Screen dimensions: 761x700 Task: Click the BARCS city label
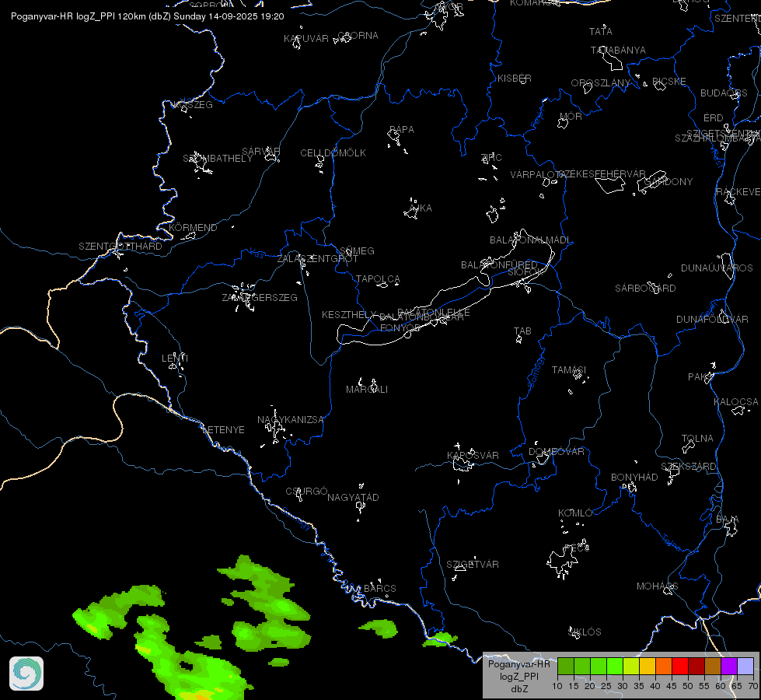point(380,588)
